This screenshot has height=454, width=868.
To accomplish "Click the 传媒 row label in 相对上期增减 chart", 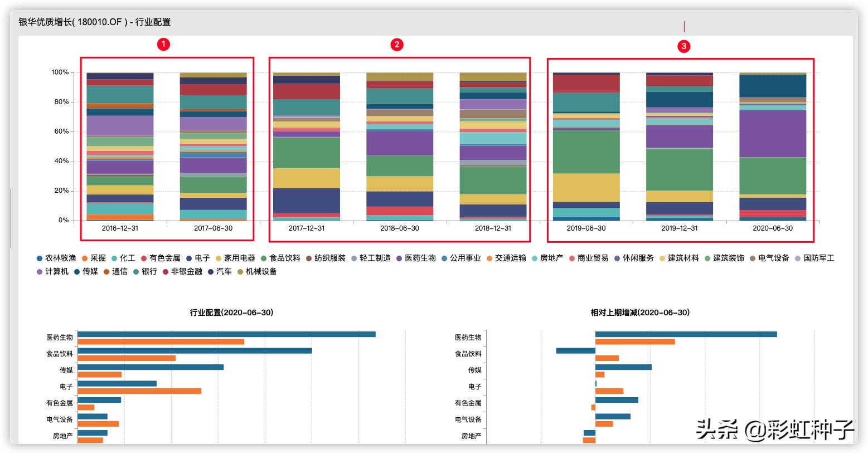I will point(475,370).
